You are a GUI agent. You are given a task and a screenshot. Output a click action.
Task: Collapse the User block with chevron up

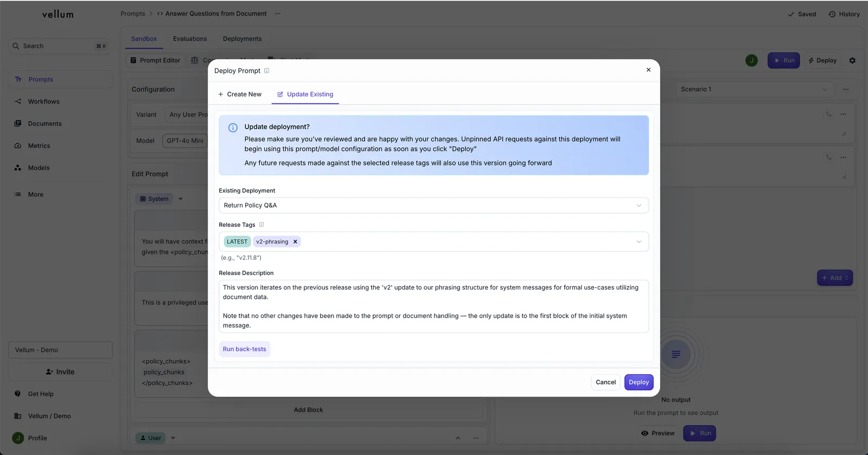pos(458,438)
